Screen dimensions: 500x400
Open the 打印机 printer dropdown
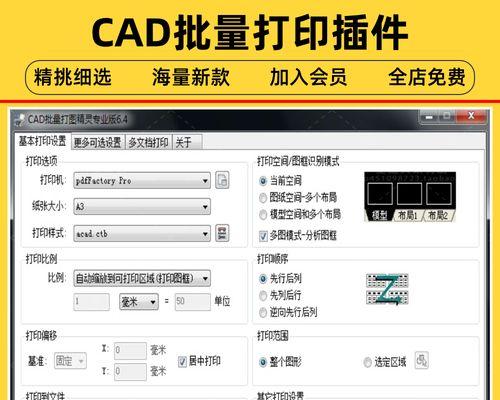coord(142,181)
